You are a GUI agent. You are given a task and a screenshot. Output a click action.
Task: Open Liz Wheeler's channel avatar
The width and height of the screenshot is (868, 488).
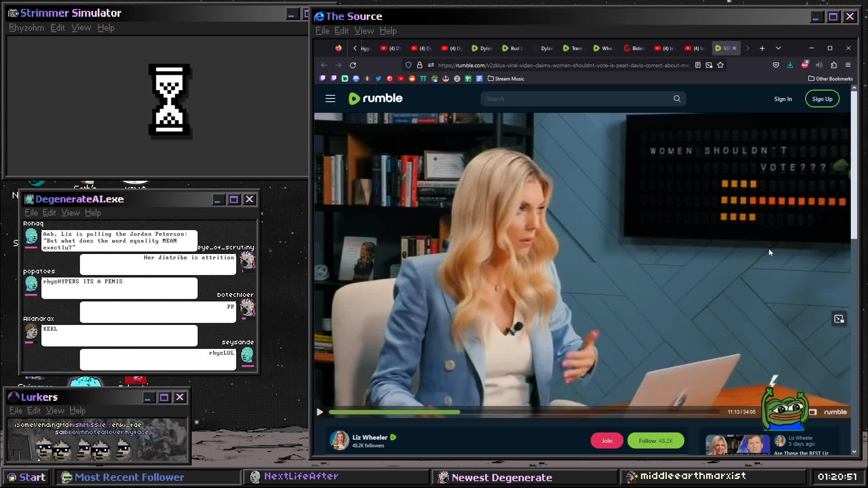(339, 441)
